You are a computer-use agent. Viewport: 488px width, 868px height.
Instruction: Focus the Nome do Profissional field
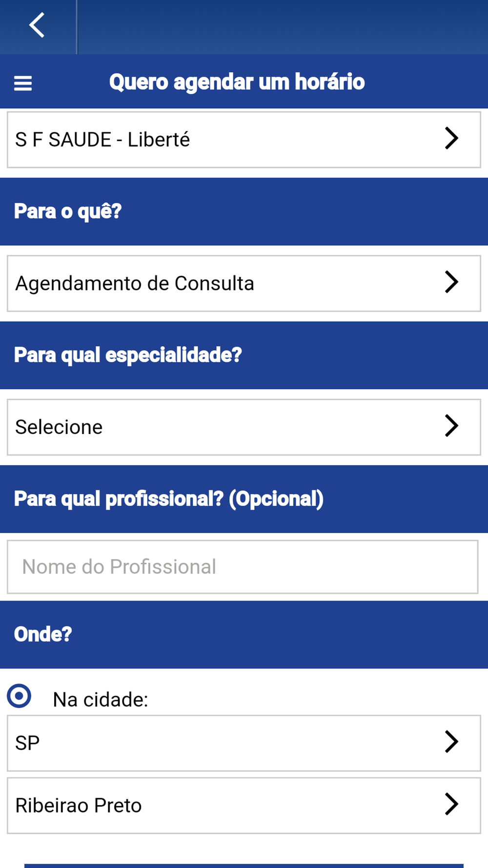click(243, 567)
